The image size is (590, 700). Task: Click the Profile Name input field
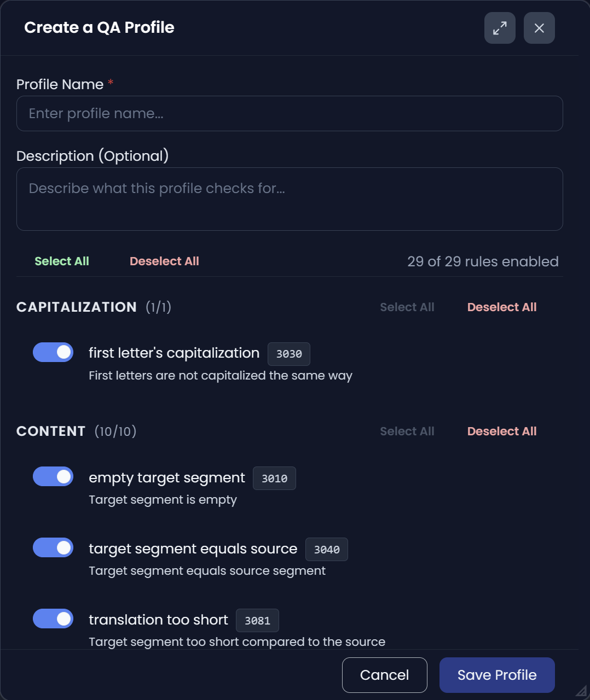290,113
